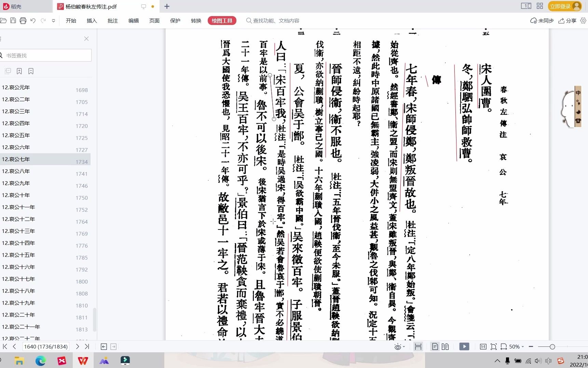Open the eye protection mode dropdown
Viewport: 588px width, 368px height.
[x=399, y=347]
